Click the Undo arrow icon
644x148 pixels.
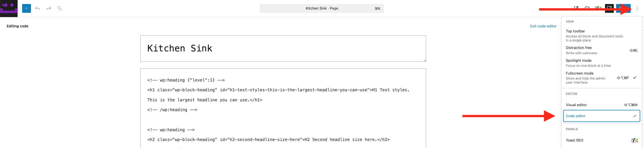pos(38,8)
